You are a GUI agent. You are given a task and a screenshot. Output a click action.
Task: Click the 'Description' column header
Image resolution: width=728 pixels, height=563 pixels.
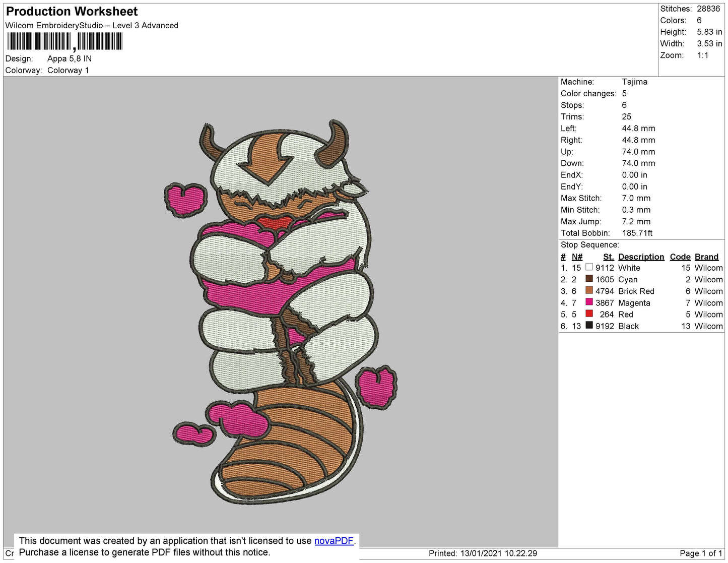[641, 257]
